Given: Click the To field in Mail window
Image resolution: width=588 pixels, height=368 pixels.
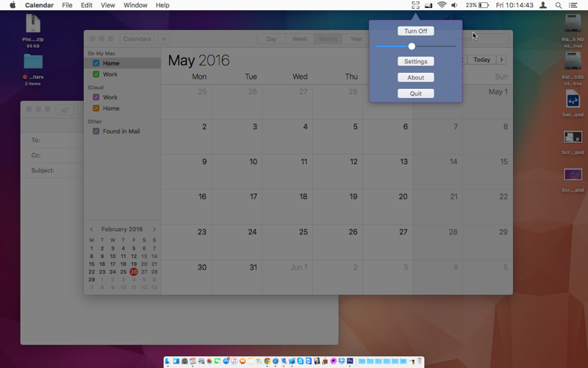Looking at the screenshot, I should pyautogui.click(x=57, y=140).
